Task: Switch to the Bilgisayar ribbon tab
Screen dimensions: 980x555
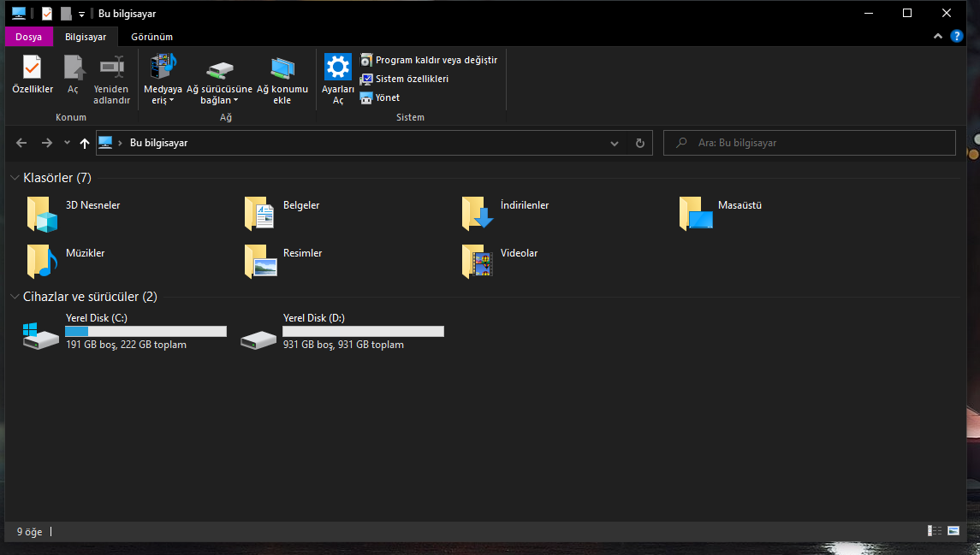Action: coord(86,37)
